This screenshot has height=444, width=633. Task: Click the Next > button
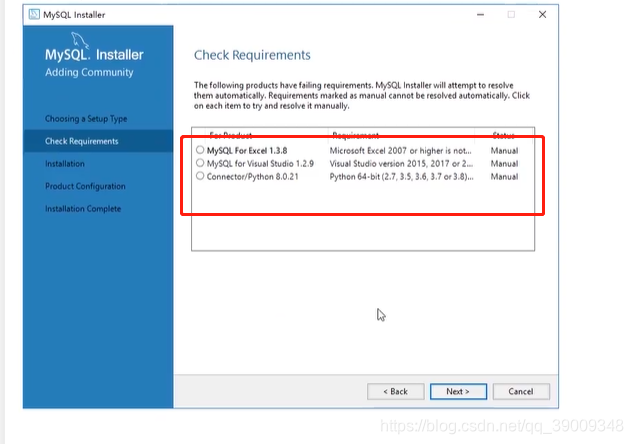tap(458, 392)
